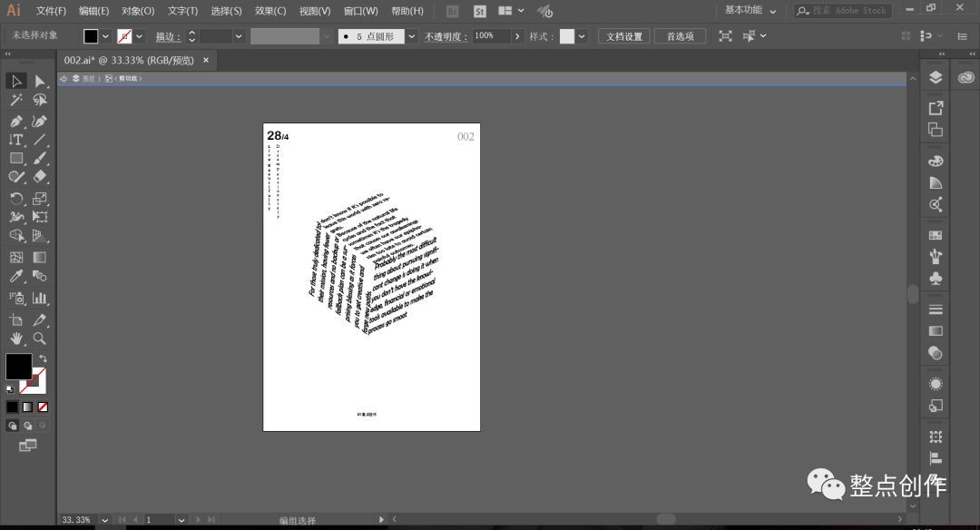Open the Stroke panel icon
Screen dimensions: 980x530
point(936,309)
